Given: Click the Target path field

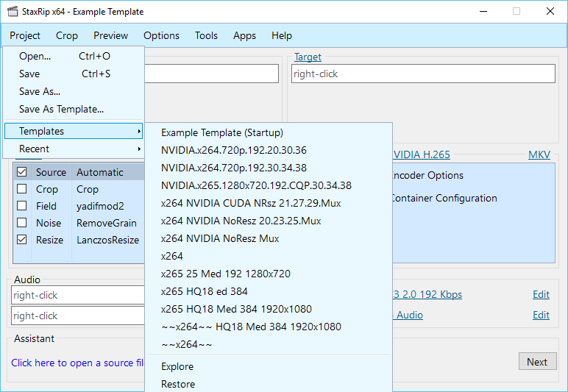Looking at the screenshot, I should 423,74.
